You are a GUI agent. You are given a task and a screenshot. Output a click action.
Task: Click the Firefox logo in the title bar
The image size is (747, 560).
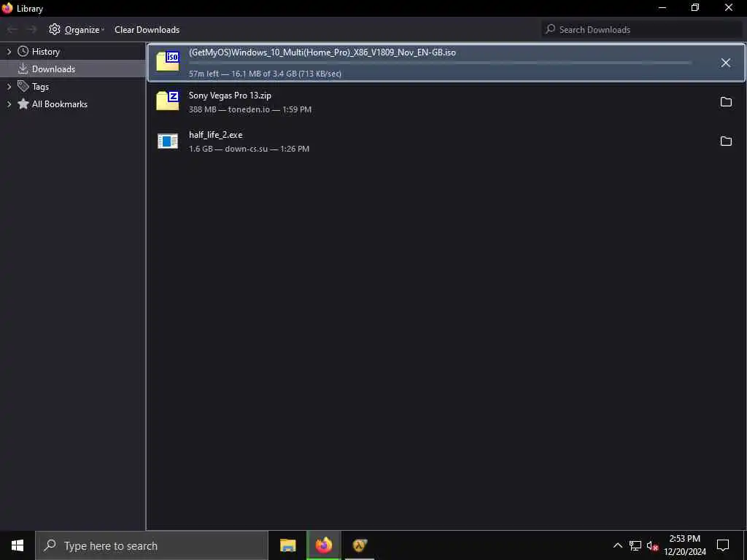(7, 8)
